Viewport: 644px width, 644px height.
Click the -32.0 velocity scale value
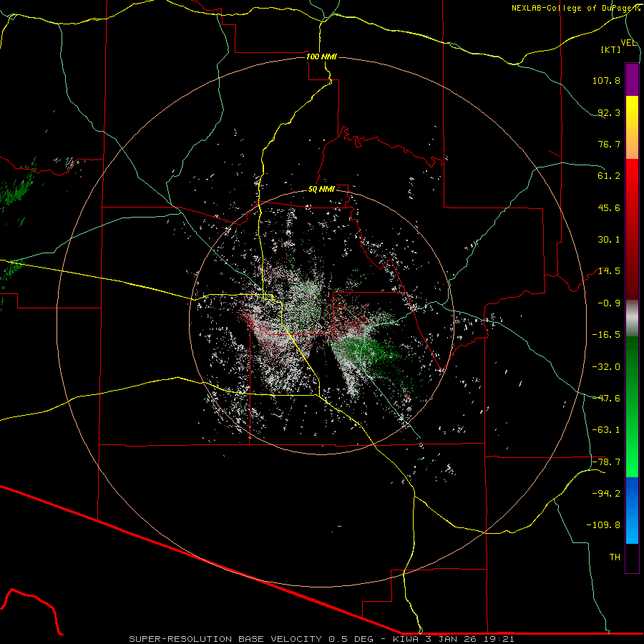pos(606,367)
